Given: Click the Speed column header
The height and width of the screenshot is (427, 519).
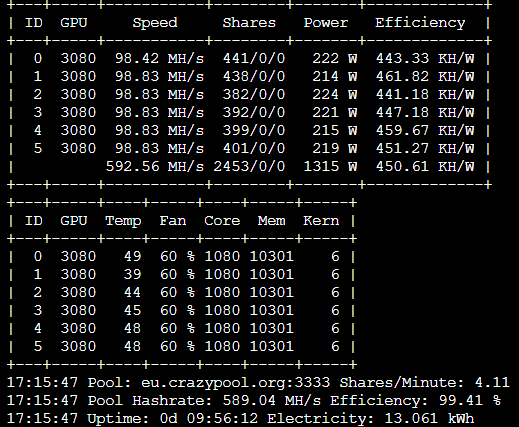Looking at the screenshot, I should pos(155,23).
